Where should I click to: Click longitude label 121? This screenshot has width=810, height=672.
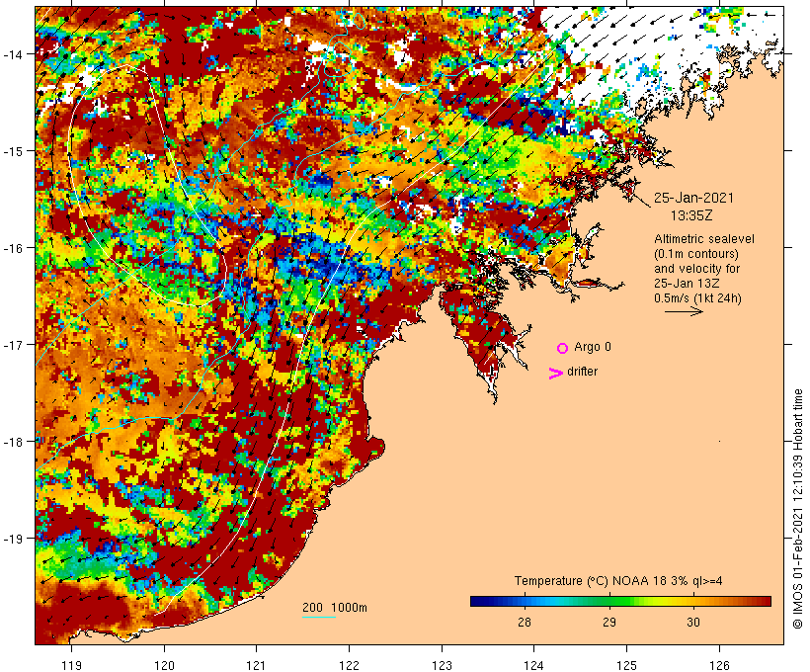point(256,665)
